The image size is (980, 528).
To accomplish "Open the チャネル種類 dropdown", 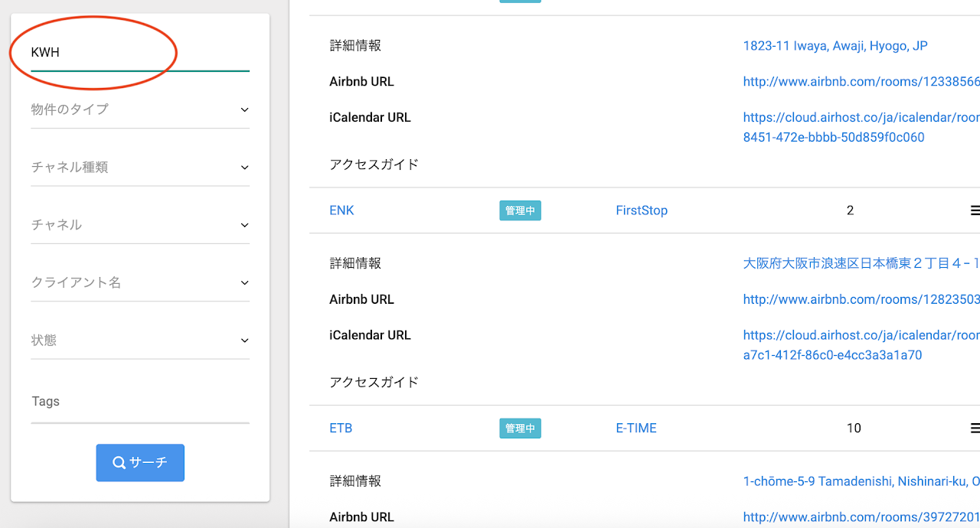I will point(140,167).
